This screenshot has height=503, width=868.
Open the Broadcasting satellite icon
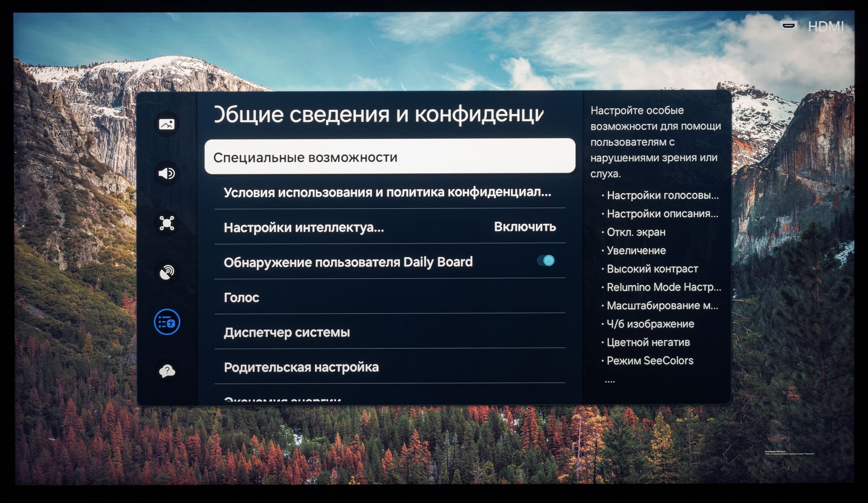click(167, 273)
